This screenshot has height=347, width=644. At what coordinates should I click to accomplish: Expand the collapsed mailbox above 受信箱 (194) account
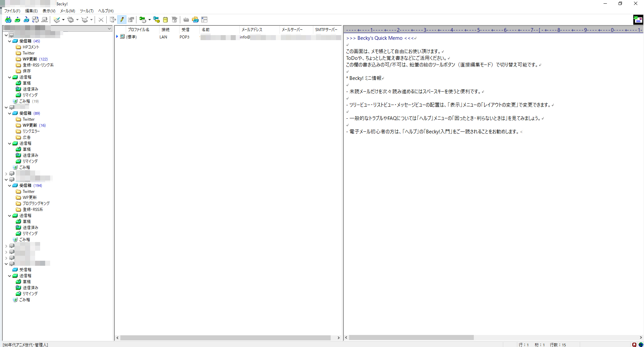pyautogui.click(x=6, y=173)
